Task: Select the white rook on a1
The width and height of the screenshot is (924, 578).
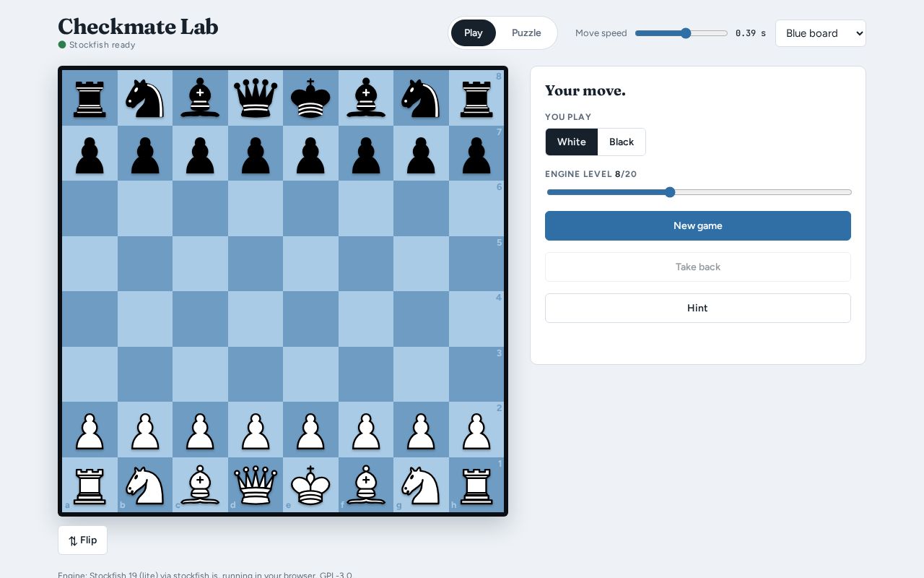Action: click(x=90, y=485)
